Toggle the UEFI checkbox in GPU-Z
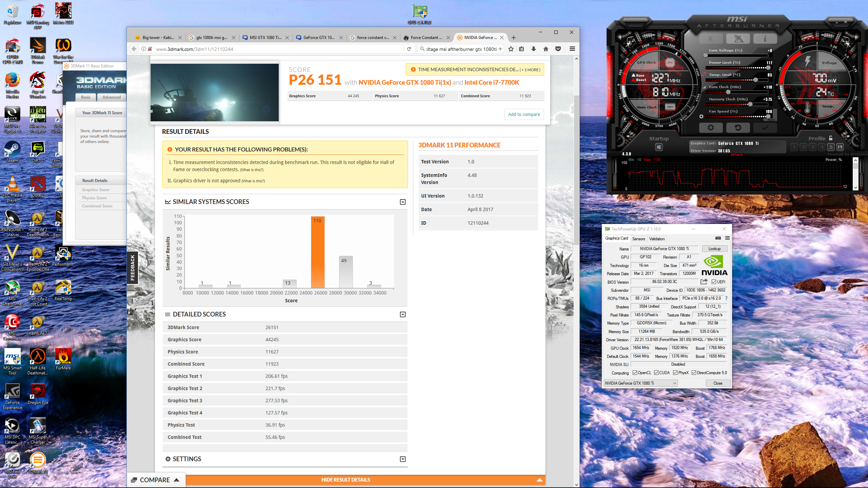The width and height of the screenshot is (868, 488). tap(714, 282)
